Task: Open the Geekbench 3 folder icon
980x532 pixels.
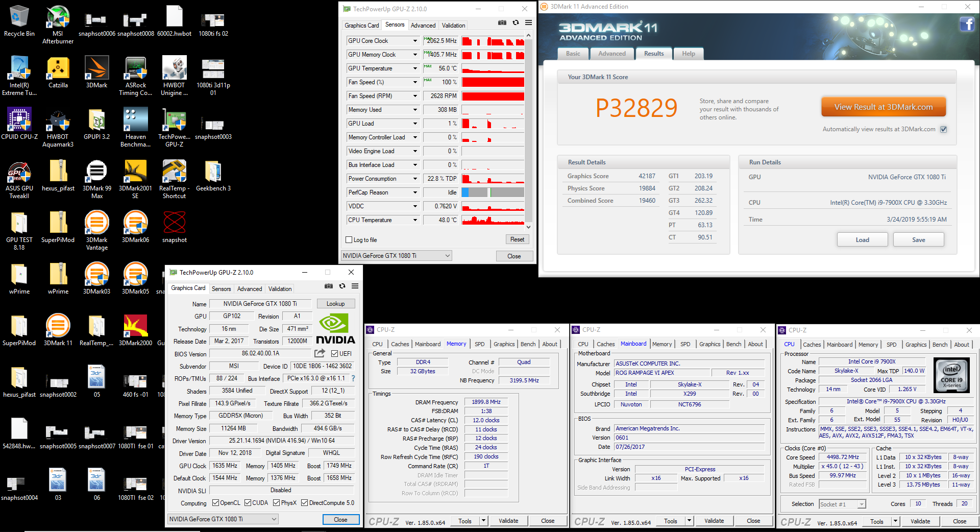Action: tap(213, 176)
